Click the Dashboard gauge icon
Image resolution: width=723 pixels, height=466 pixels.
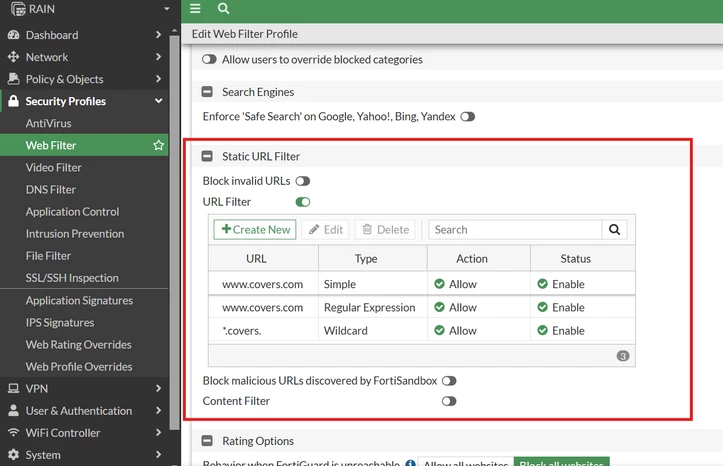coord(13,35)
